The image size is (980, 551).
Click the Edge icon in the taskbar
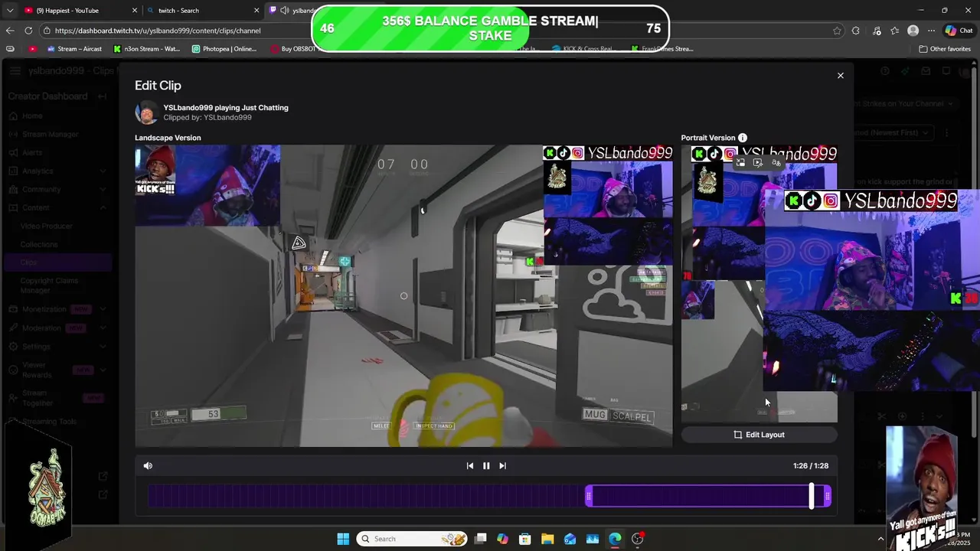click(x=615, y=539)
